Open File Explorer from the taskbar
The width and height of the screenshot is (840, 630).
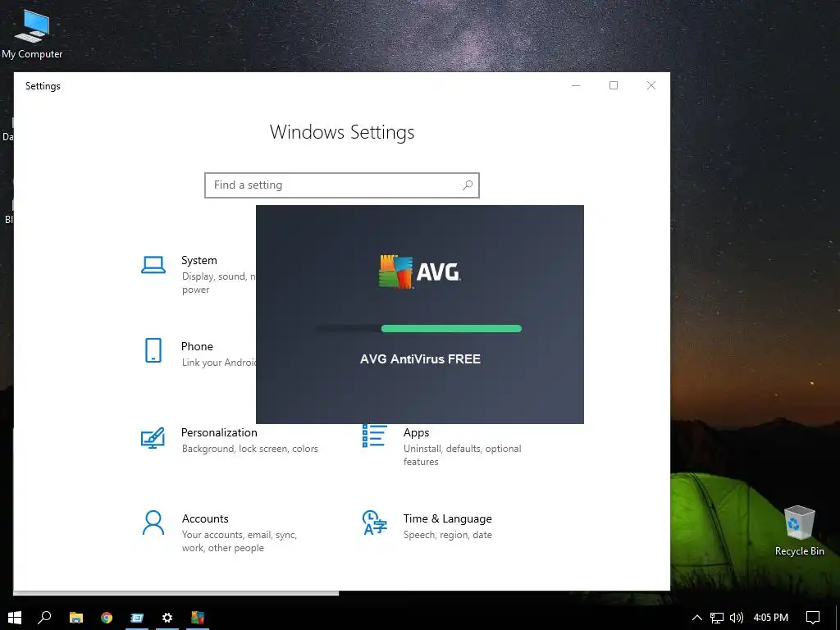pyautogui.click(x=76, y=618)
